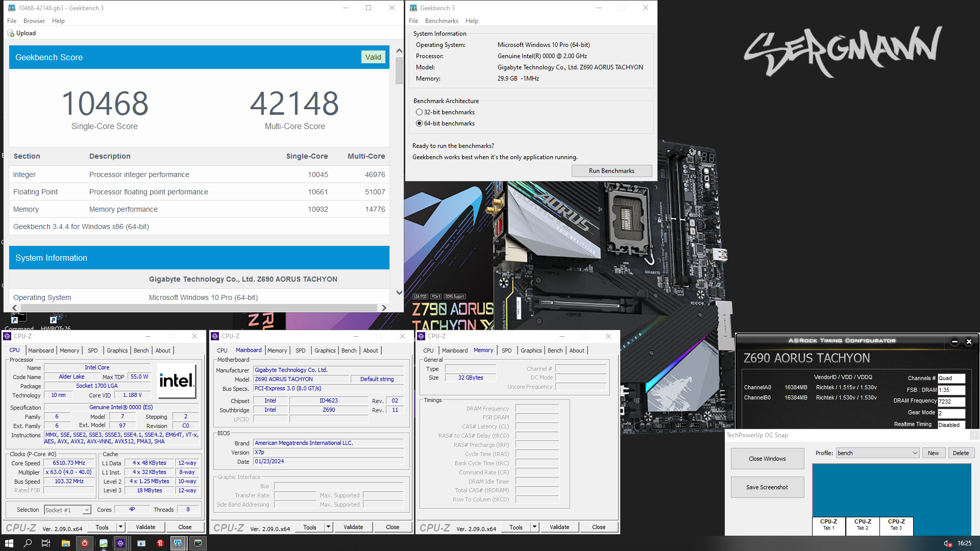Click the CPU-Z icon in the Memory window title
The width and height of the screenshot is (980, 551).
tap(422, 336)
